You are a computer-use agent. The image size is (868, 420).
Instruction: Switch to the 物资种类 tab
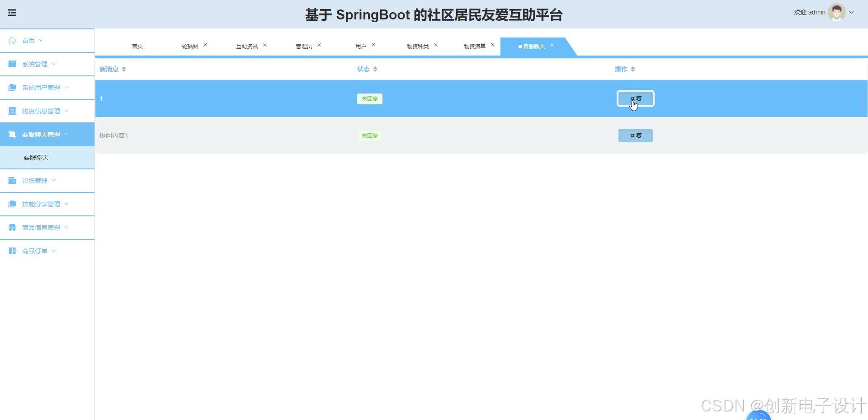pyautogui.click(x=418, y=46)
